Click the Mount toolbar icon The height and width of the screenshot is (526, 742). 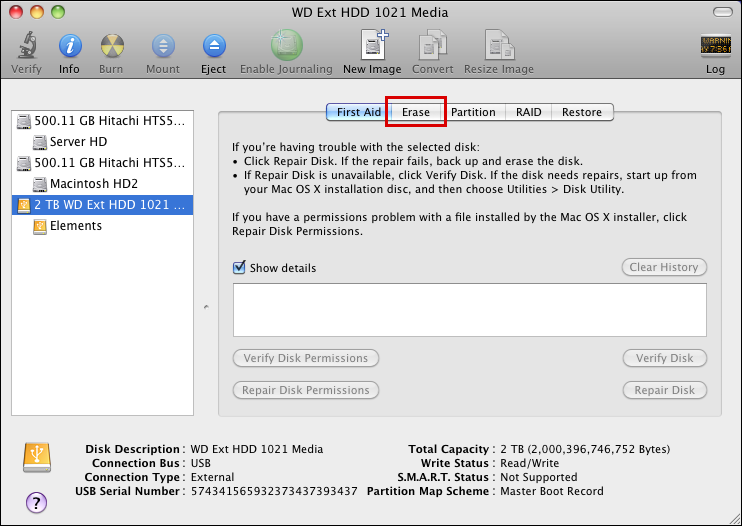coord(163,46)
